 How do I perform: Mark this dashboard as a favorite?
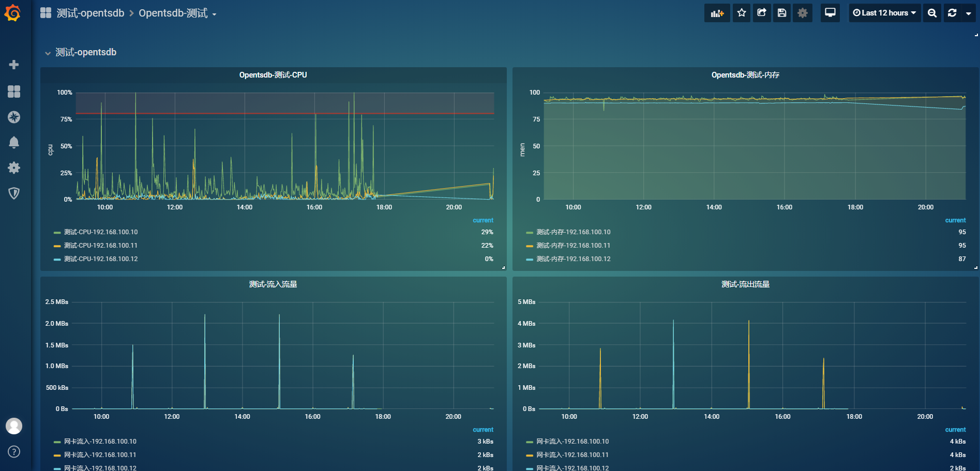pyautogui.click(x=741, y=12)
